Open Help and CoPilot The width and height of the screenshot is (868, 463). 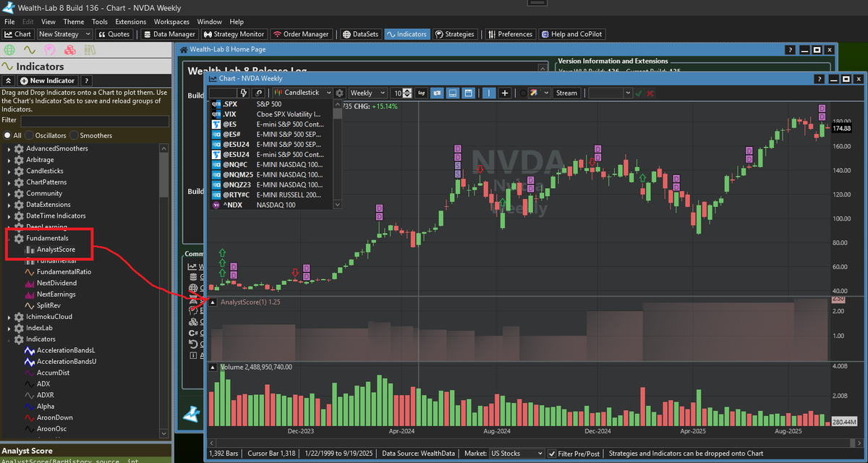(571, 33)
